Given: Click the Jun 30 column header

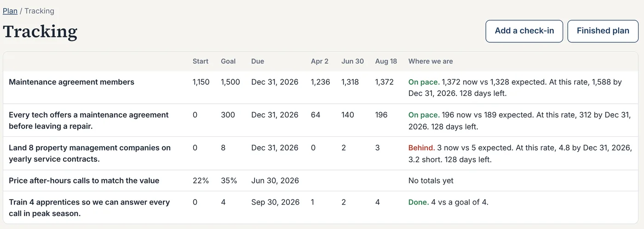Looking at the screenshot, I should [352, 61].
